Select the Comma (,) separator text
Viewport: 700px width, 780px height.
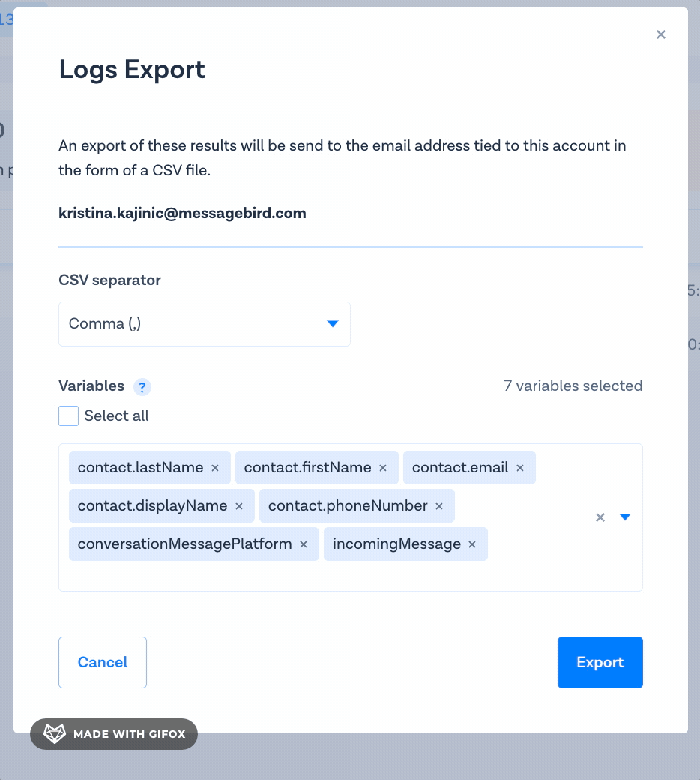point(105,324)
